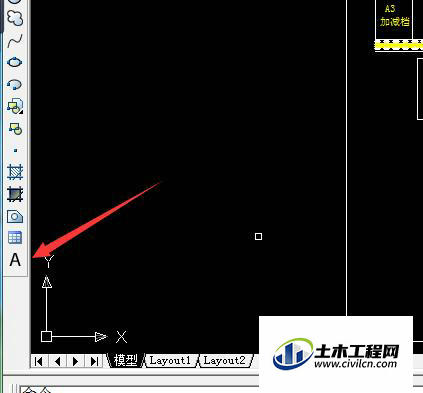The image size is (423, 393).
Task: Select the Ellipse drawing tool
Action: (x=15, y=62)
